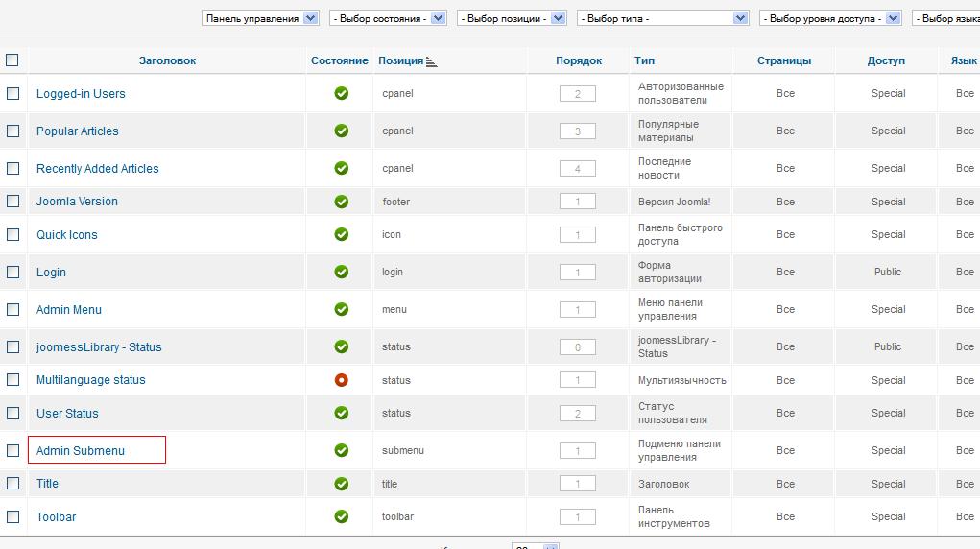Screen dimensions: 980x549
Task: Toggle the status icon for Admin Menu
Action: coord(341,310)
